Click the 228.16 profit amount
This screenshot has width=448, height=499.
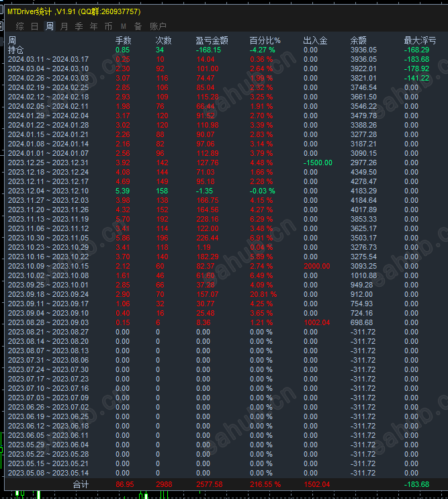click(208, 219)
